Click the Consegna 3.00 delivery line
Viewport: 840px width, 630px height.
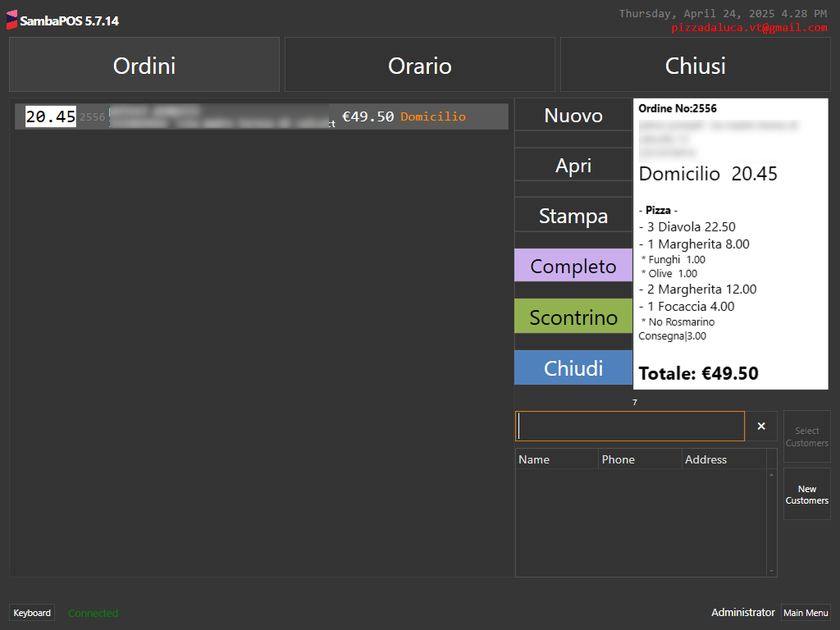tap(673, 336)
